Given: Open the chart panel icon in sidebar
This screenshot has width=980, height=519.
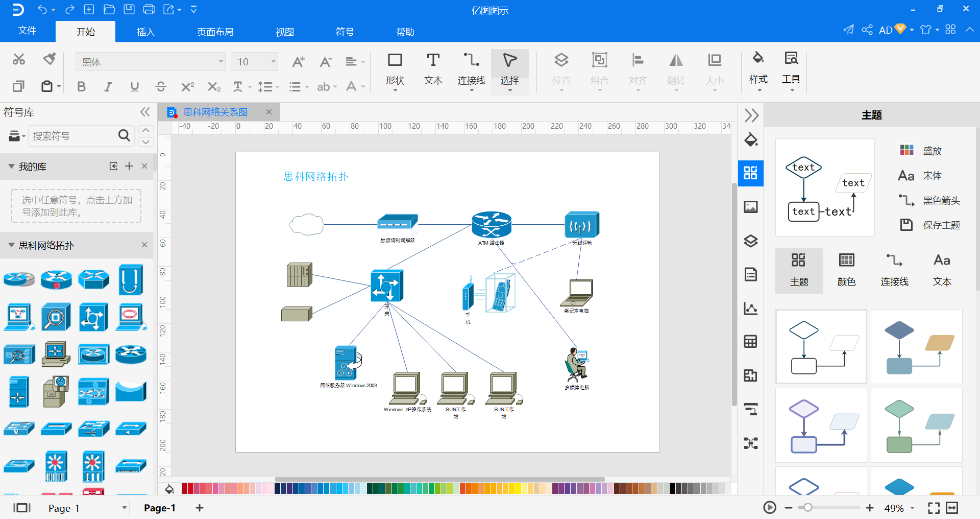Looking at the screenshot, I should (750, 309).
